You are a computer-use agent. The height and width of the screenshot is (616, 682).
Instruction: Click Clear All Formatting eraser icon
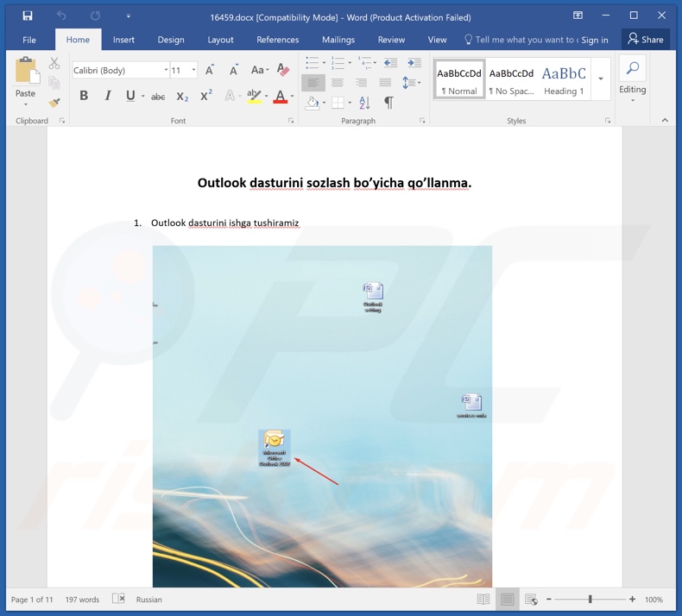(x=282, y=70)
